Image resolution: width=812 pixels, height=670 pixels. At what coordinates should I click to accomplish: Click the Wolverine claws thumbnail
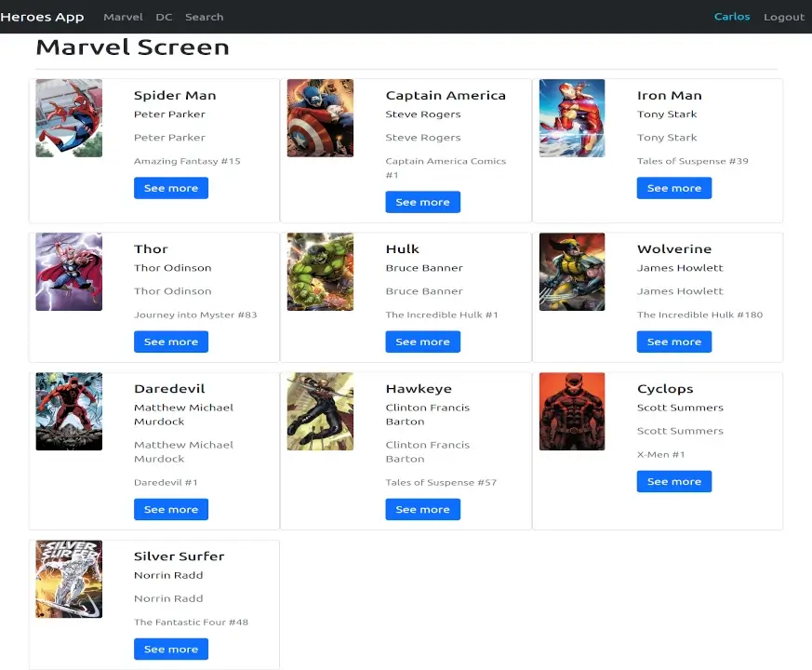[572, 272]
